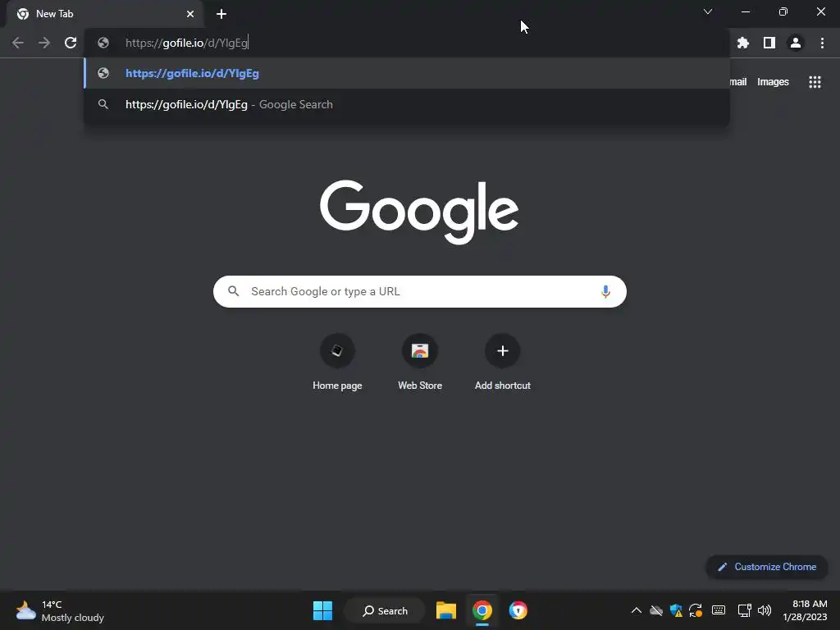
Task: Open the weather widget showing 14°C
Action: (59, 610)
